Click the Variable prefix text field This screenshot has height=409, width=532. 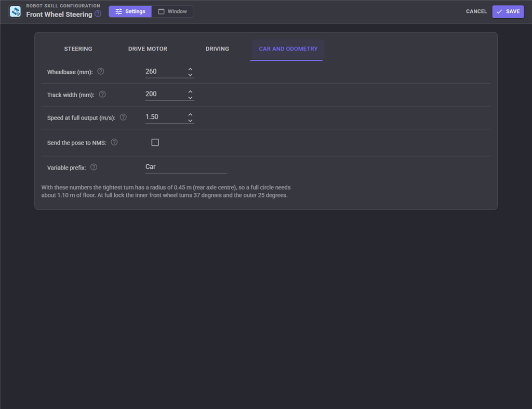[x=186, y=167]
